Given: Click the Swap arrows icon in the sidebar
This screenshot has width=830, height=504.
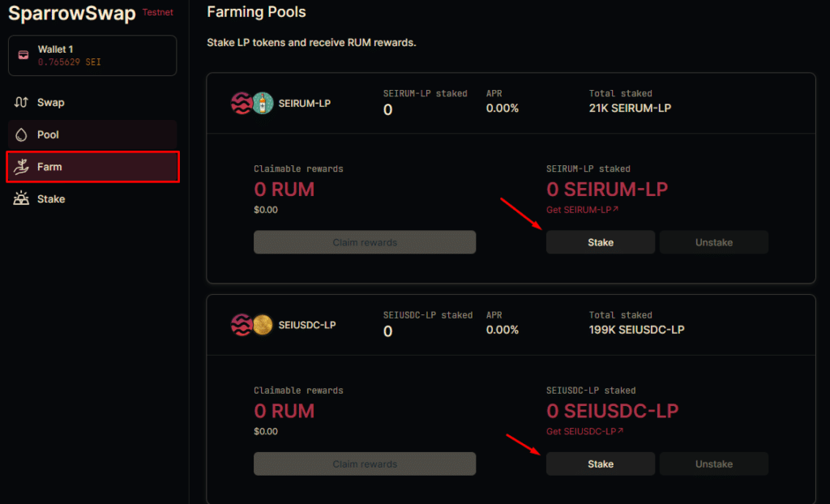Looking at the screenshot, I should (x=21, y=102).
